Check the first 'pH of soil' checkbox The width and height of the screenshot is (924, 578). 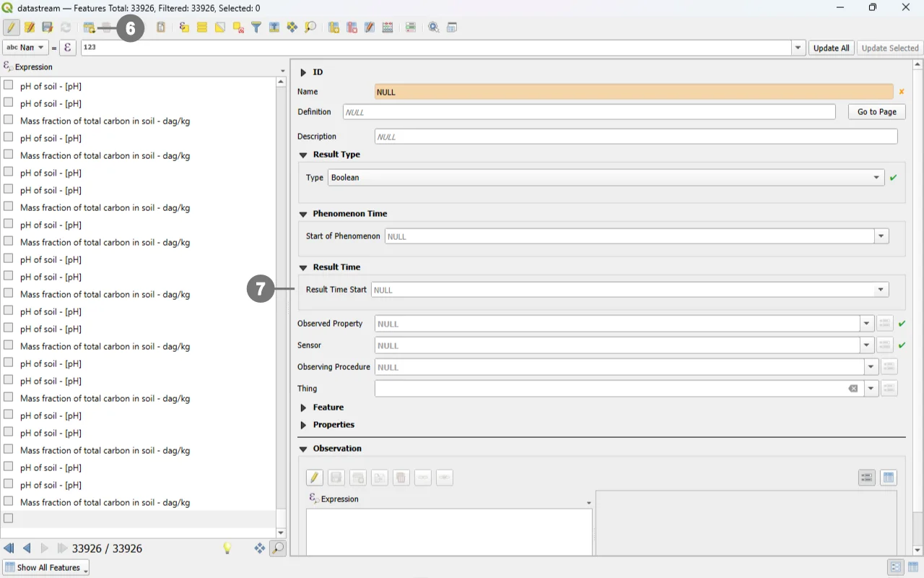tap(9, 85)
